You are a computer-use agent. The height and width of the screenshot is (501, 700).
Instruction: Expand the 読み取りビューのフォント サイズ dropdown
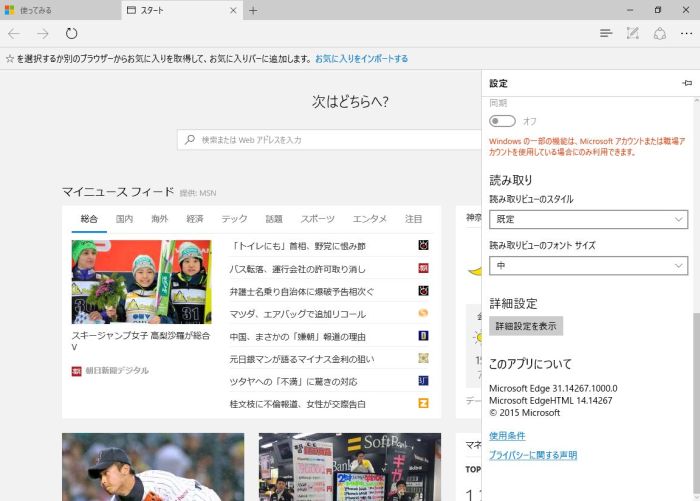tap(588, 265)
